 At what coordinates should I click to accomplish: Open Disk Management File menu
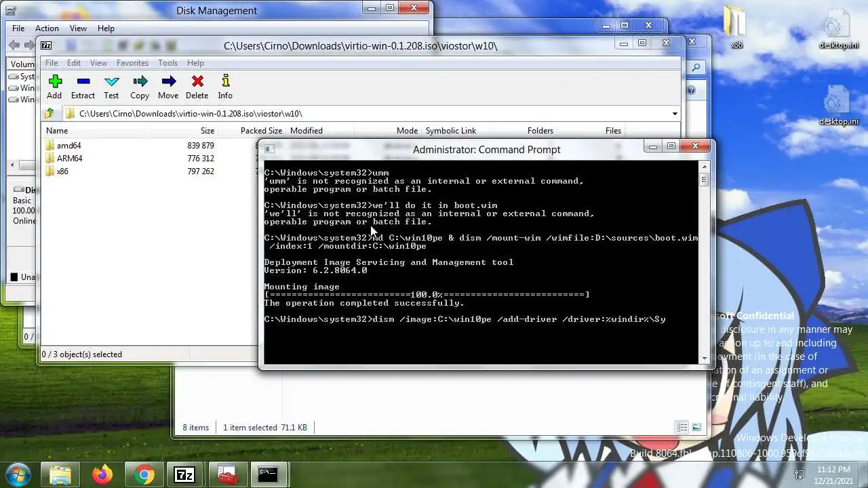point(18,28)
